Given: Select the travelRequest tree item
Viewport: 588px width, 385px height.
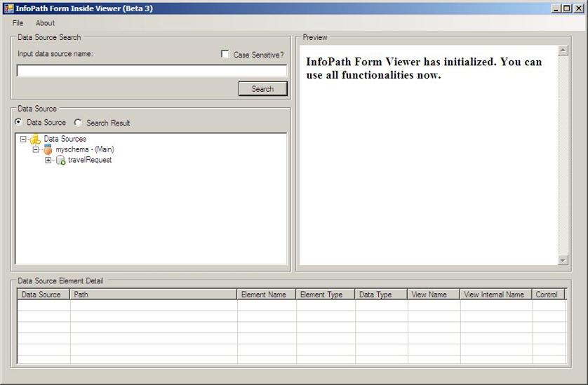Looking at the screenshot, I should click(x=90, y=160).
